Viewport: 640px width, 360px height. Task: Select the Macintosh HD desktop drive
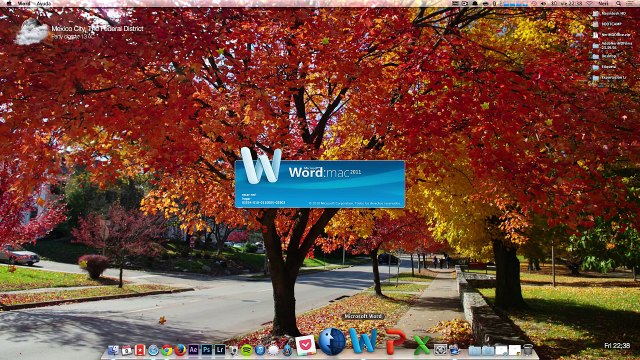tap(609, 13)
